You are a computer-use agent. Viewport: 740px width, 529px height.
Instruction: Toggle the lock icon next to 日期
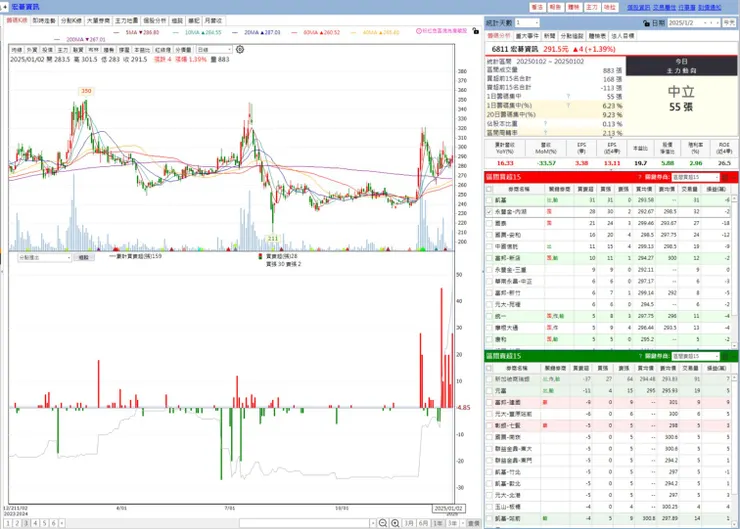[646, 23]
